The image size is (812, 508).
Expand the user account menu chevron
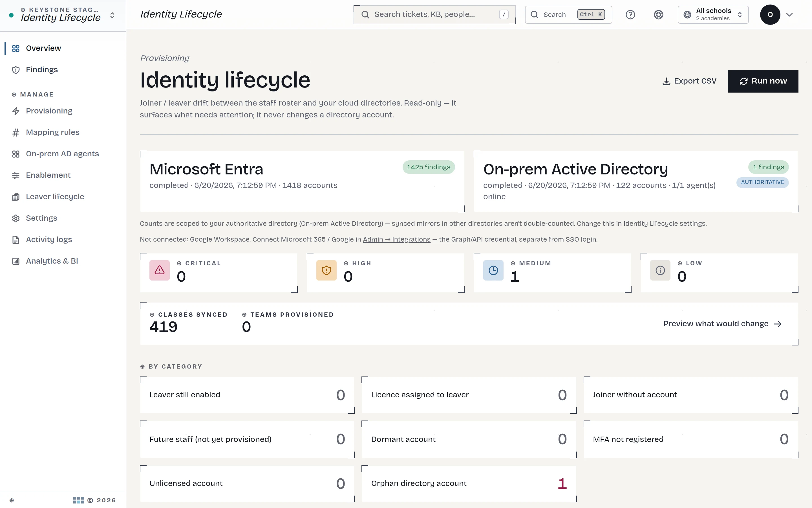click(789, 14)
